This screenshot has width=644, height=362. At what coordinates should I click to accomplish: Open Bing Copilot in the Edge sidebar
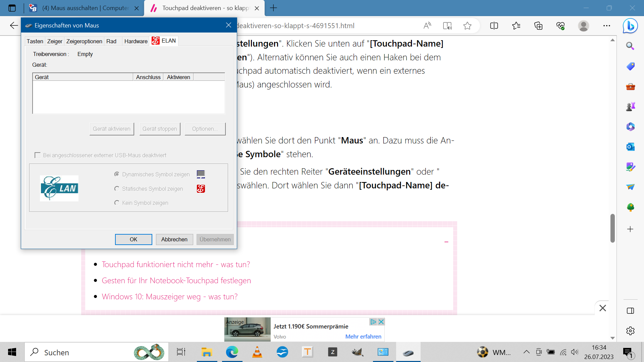pyautogui.click(x=630, y=25)
